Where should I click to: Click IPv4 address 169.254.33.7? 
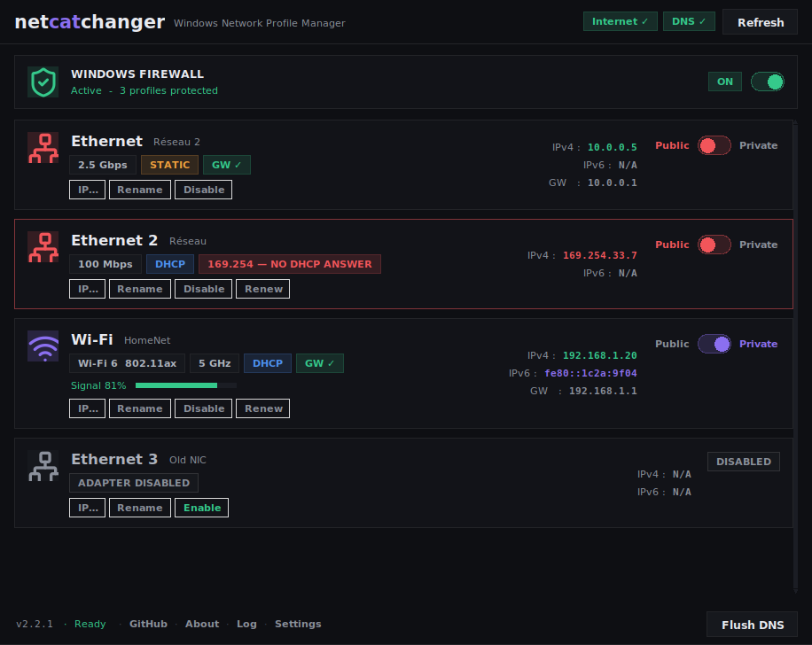point(599,256)
